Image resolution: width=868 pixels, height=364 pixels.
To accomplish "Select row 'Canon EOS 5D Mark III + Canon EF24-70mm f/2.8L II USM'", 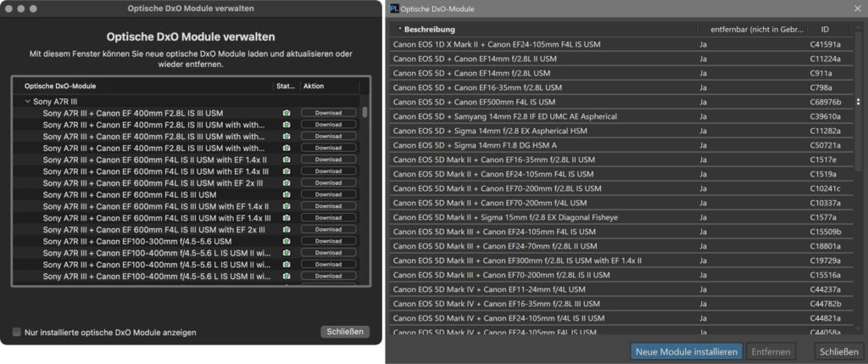I will (x=622, y=246).
